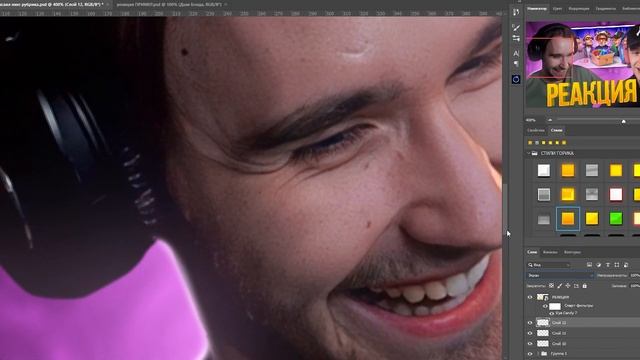Expand the Группа 1 layer group
The image size is (640, 360).
[538, 354]
